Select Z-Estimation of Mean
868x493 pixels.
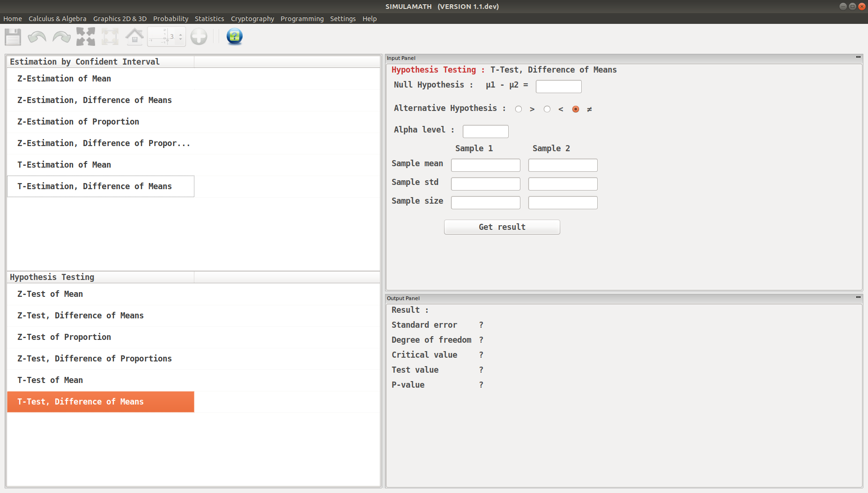tap(101, 79)
